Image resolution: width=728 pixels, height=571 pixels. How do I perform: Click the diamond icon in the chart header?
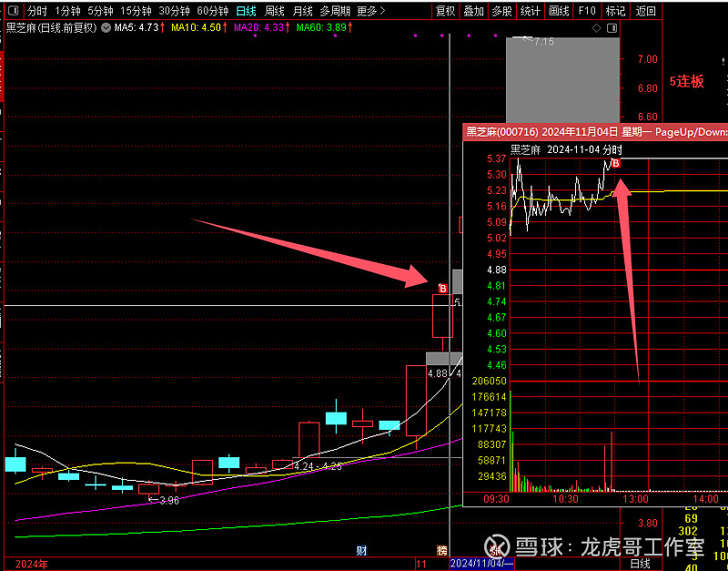click(597, 28)
